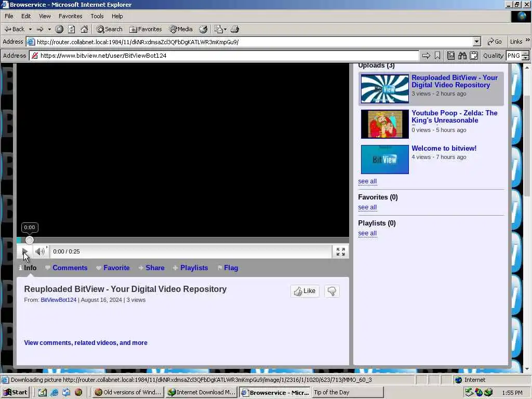Image resolution: width=532 pixels, height=399 pixels.
Task: Open the Edit menu
Action: [26, 16]
